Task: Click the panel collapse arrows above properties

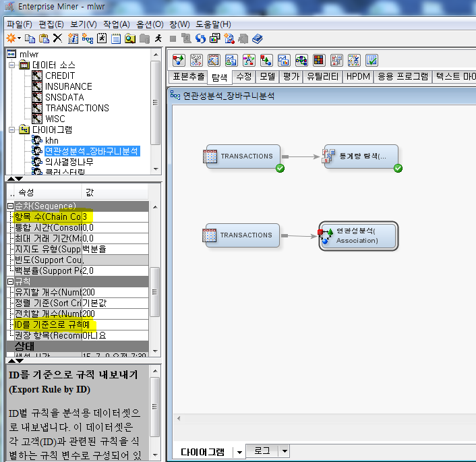Action: pos(15,179)
